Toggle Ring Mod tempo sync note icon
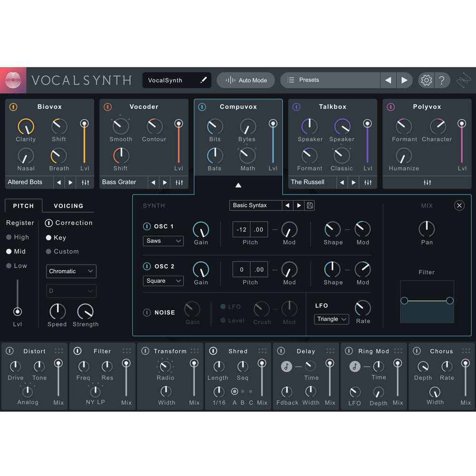Image resolution: width=476 pixels, height=476 pixels. 355,367
